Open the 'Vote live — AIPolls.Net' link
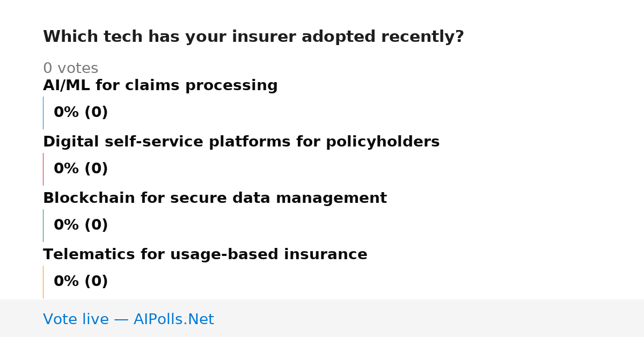The height and width of the screenshot is (337, 644). [128, 320]
